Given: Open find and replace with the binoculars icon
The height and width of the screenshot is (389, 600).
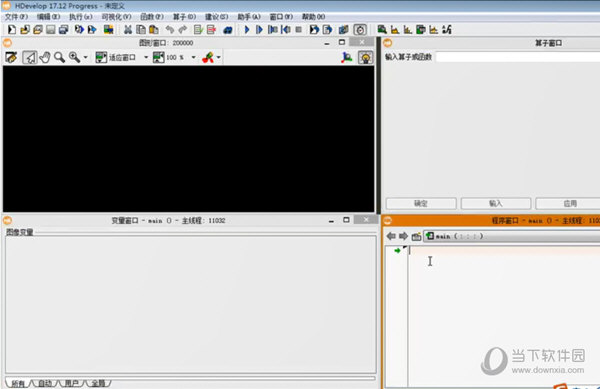Looking at the screenshot, I should 228,29.
